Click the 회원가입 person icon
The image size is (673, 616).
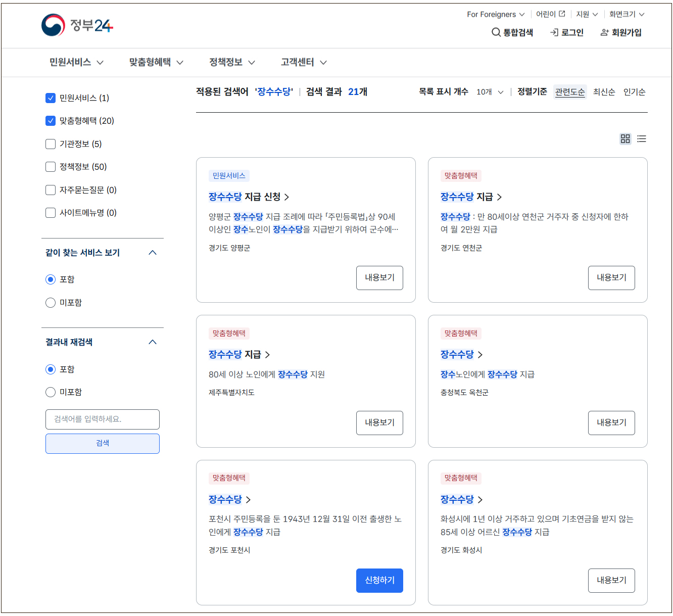(x=604, y=32)
